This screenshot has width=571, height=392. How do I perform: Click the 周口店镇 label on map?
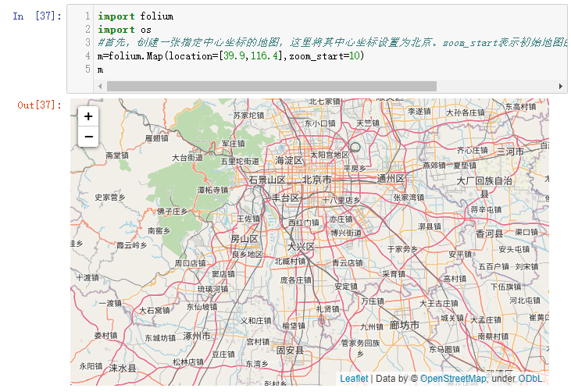coord(190,263)
